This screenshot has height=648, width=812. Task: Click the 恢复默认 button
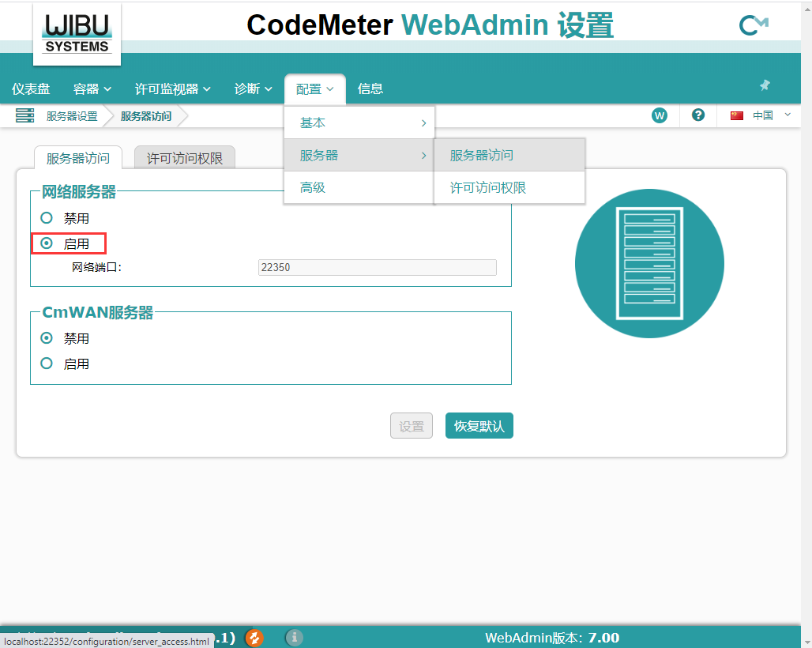pos(479,426)
